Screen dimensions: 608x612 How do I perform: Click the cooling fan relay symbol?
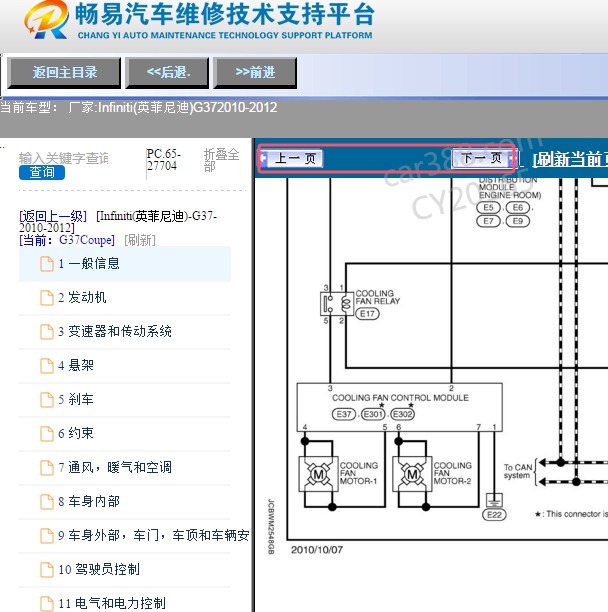coord(337,304)
